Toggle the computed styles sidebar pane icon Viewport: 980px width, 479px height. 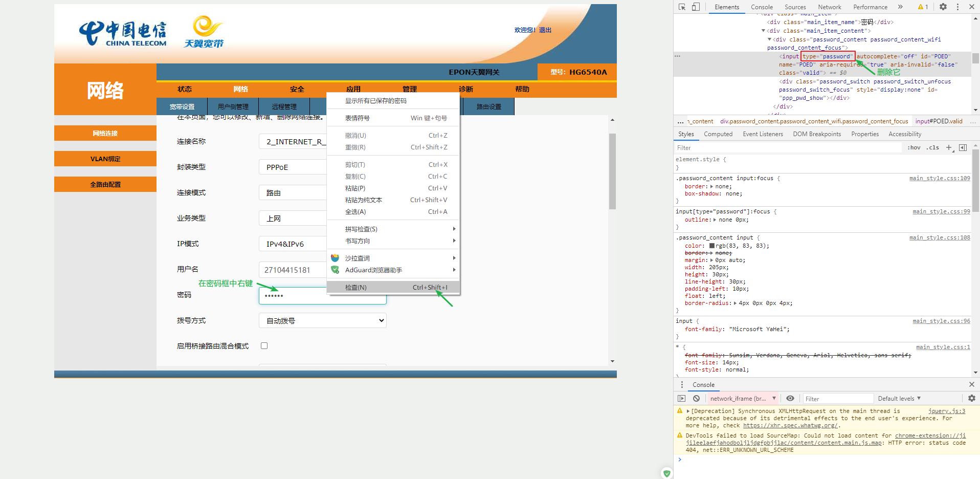coord(963,147)
